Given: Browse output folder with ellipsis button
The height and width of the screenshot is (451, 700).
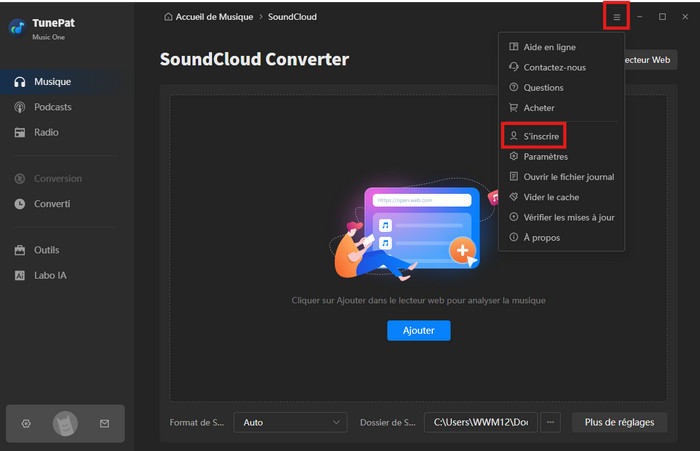Looking at the screenshot, I should [x=550, y=422].
